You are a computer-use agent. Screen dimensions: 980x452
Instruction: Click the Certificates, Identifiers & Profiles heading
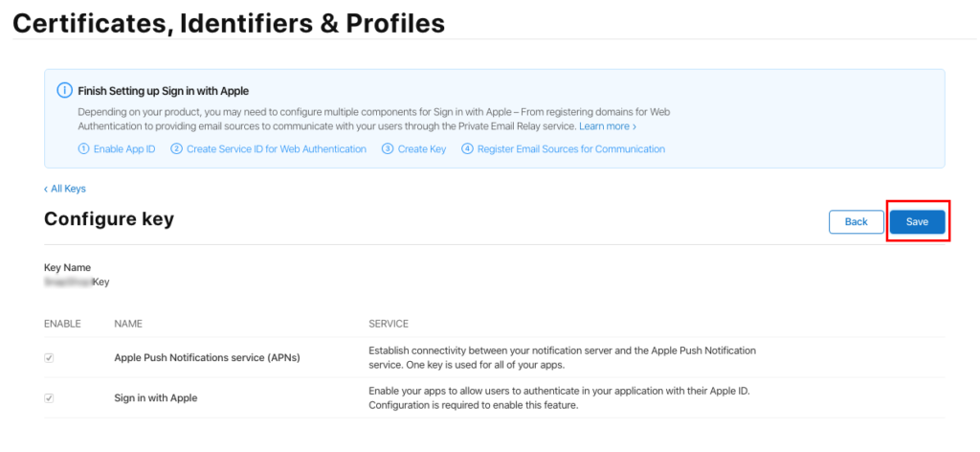[x=229, y=24]
